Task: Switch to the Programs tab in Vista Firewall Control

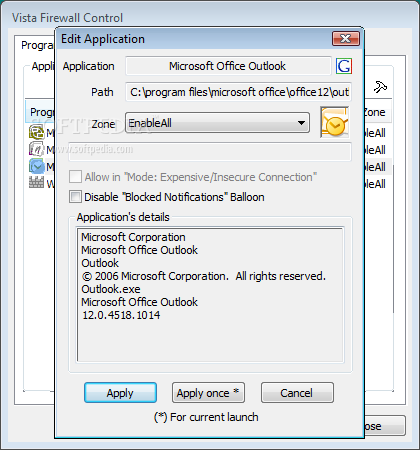Action: coord(37,45)
